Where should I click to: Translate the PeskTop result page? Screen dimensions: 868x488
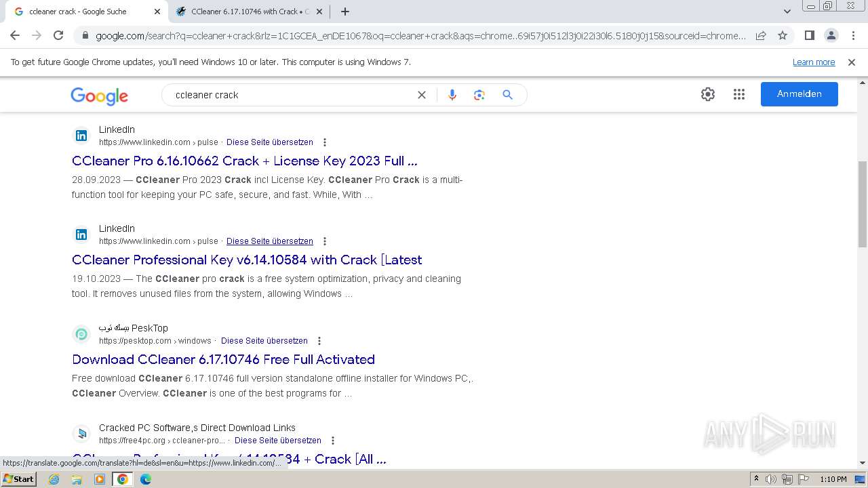[264, 341]
